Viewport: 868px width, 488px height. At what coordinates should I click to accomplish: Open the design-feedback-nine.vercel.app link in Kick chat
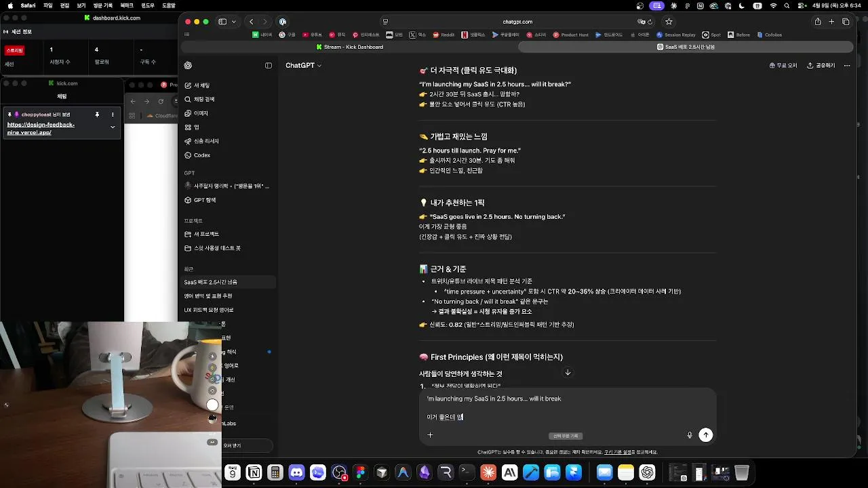point(41,129)
